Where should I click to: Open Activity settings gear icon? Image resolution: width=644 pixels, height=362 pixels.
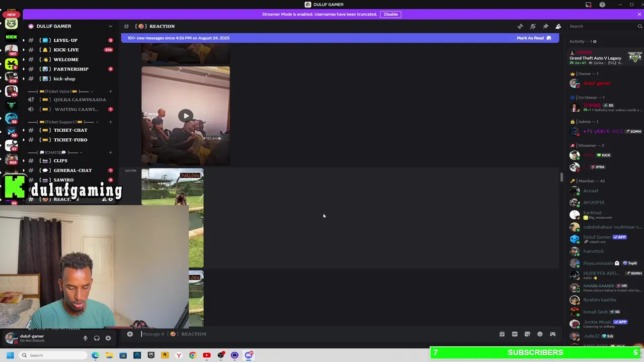coord(594,41)
